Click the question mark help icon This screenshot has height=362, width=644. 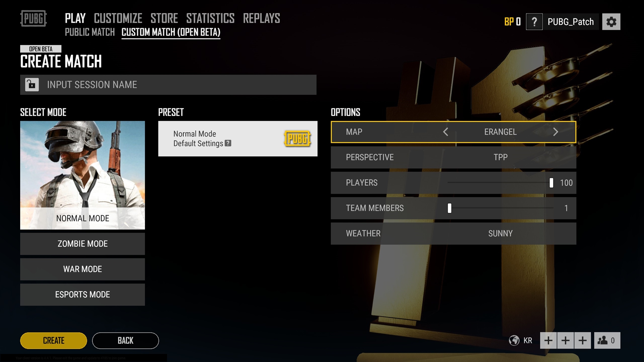[x=534, y=21]
